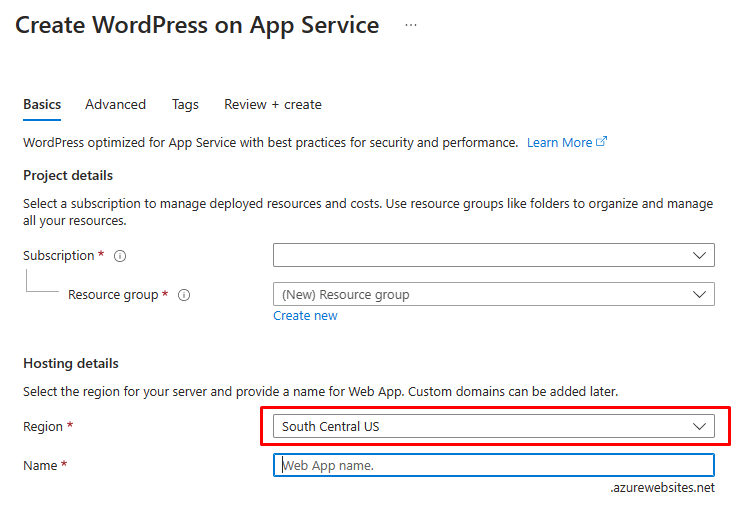This screenshot has height=507, width=746.
Task: Open the Learn More link
Action: click(560, 143)
